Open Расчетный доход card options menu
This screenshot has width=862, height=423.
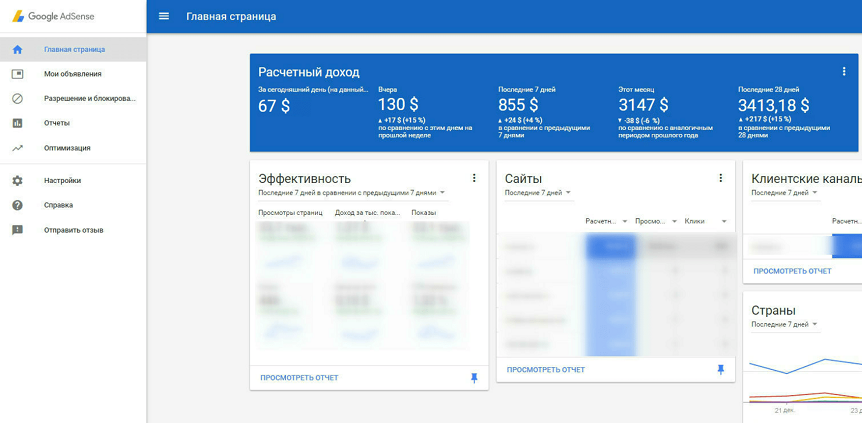point(844,72)
